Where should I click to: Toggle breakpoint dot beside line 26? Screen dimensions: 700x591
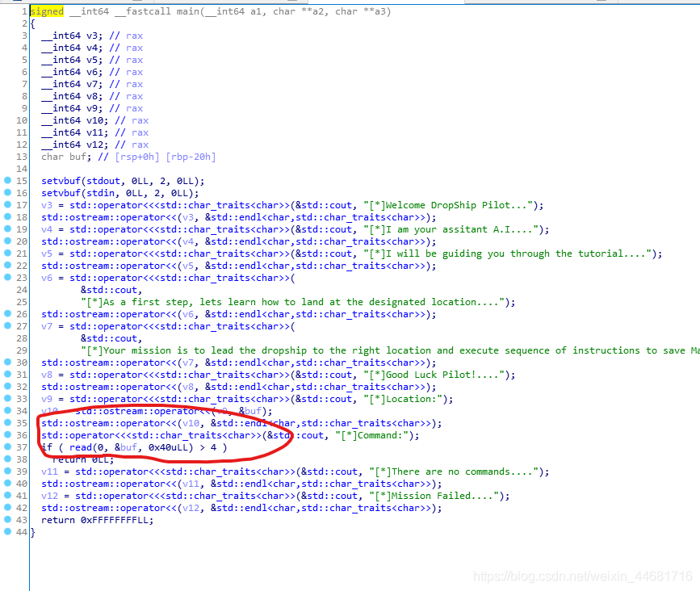(x=7, y=313)
